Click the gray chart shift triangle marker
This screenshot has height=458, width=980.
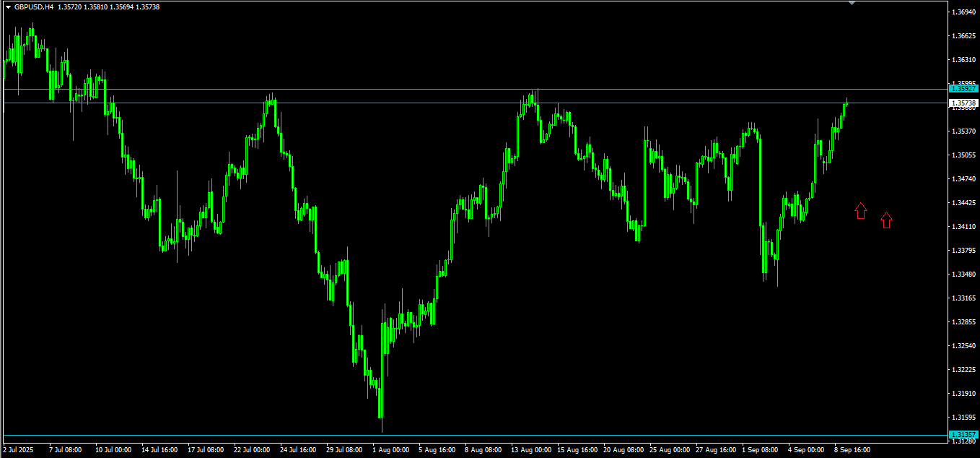click(x=852, y=3)
